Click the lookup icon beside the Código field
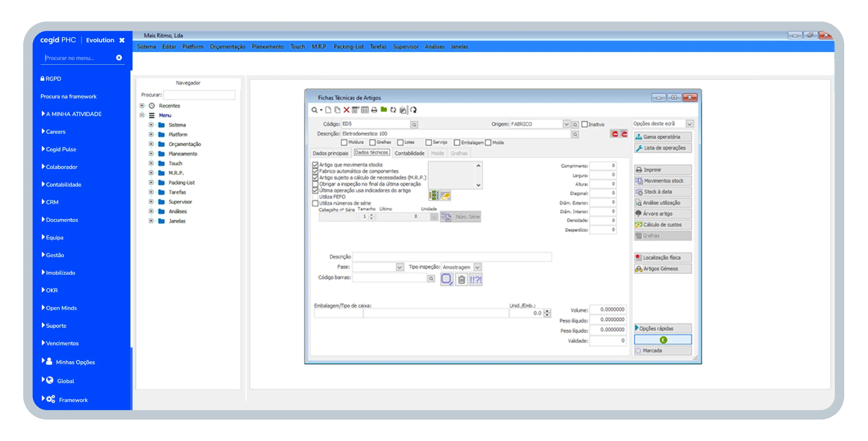 tap(414, 125)
